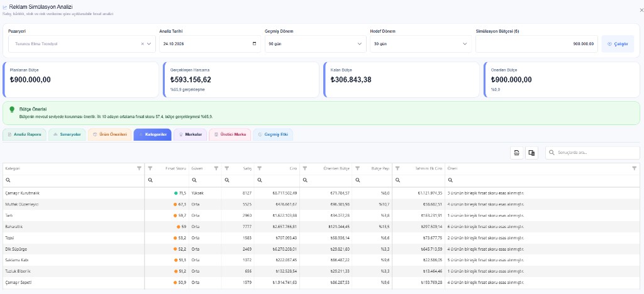
Task: Click the Saklama Kabı category cell
Action: coord(74,260)
